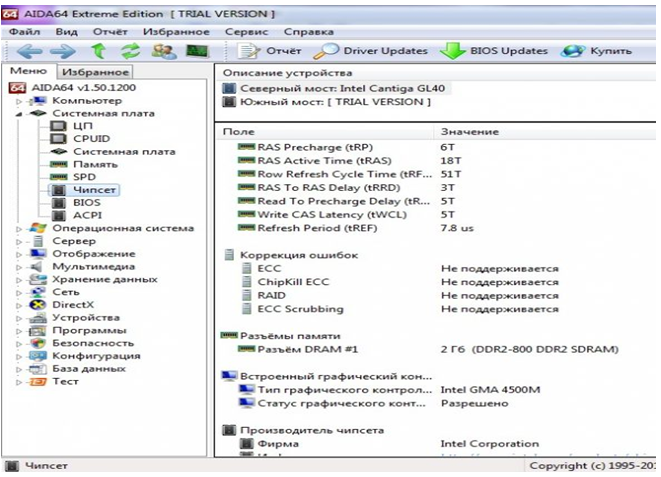Select the ACPI icon in tree
This screenshot has width=661, height=477.
[x=59, y=215]
